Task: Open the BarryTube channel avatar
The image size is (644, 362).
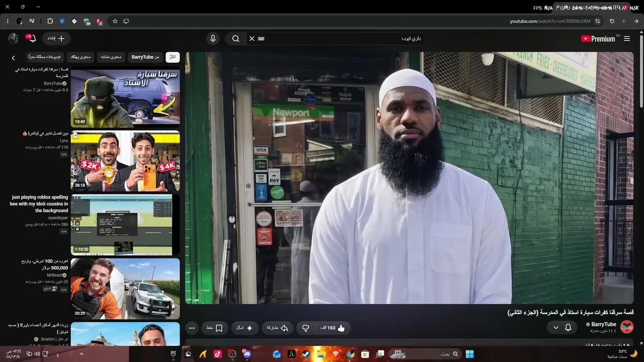Action: (626, 327)
